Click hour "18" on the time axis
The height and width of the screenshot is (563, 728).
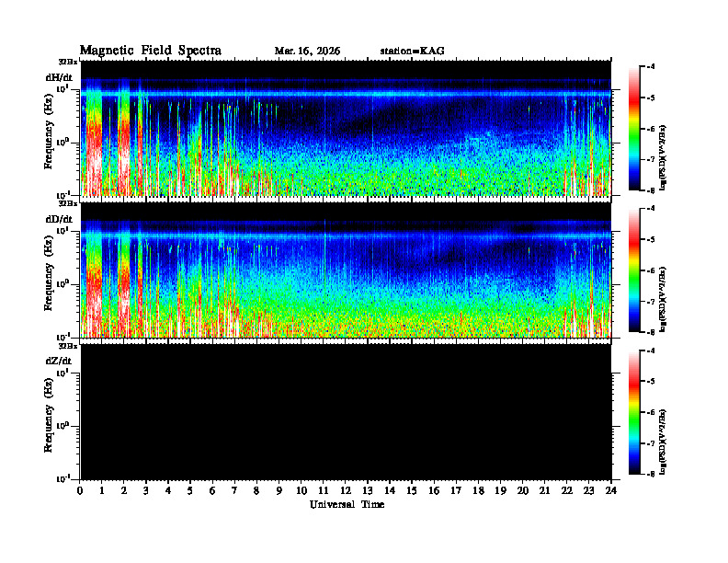478,491
